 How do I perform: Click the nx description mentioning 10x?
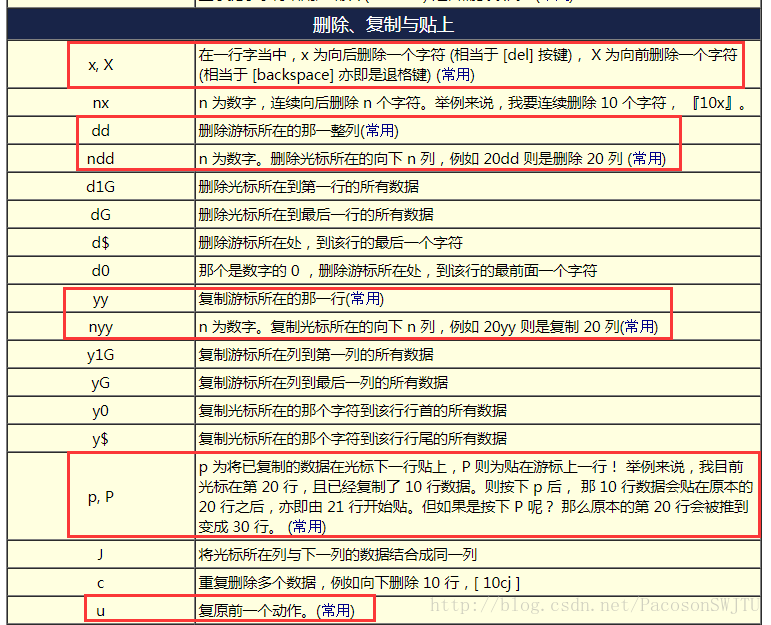click(473, 103)
